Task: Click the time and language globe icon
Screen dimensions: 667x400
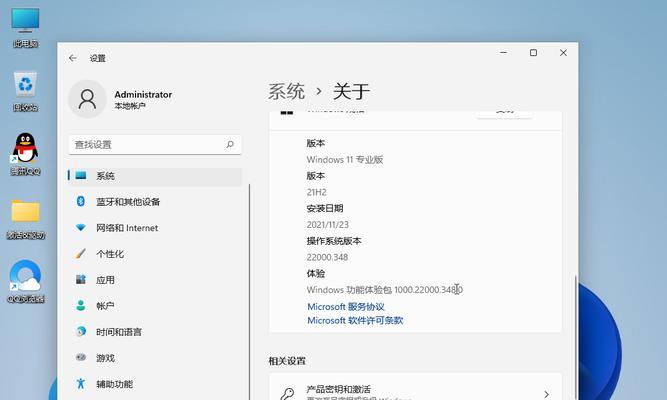Action: (81, 331)
